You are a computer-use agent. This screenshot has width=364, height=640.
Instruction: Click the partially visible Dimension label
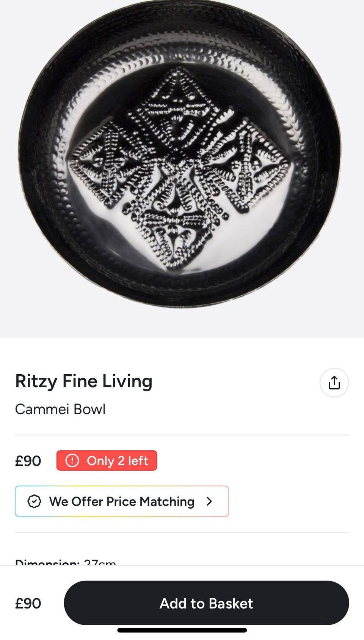pos(47,562)
